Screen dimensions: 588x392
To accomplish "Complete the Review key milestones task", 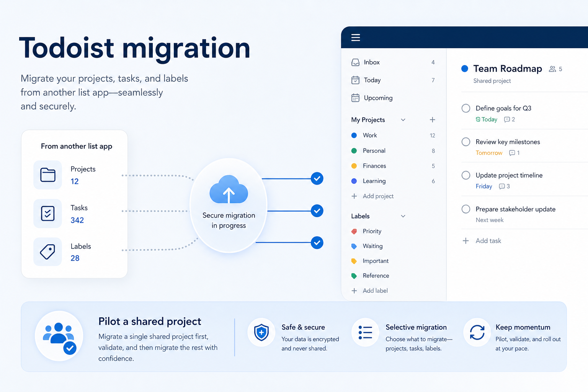I will pos(466,142).
